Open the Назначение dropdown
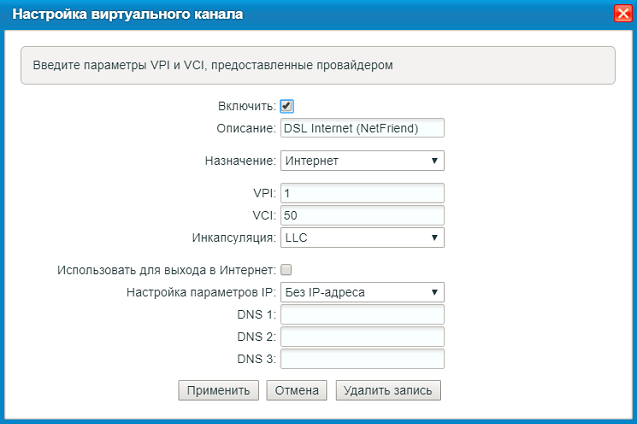637x424 pixels. click(362, 160)
